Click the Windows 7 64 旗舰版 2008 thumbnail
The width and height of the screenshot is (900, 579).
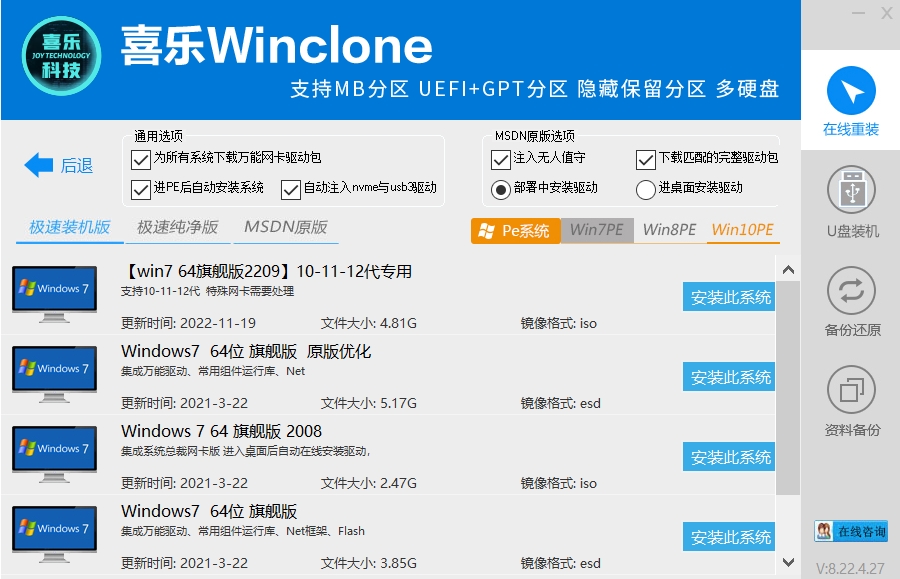(55, 453)
